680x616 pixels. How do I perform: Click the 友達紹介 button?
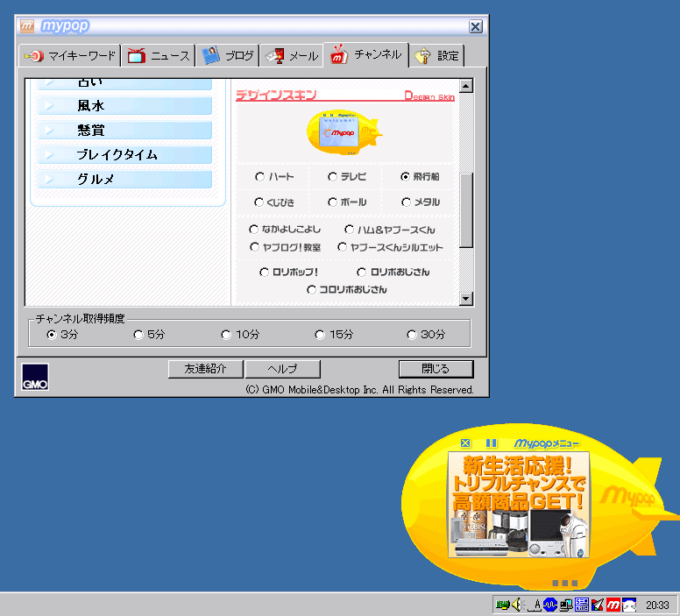[206, 369]
